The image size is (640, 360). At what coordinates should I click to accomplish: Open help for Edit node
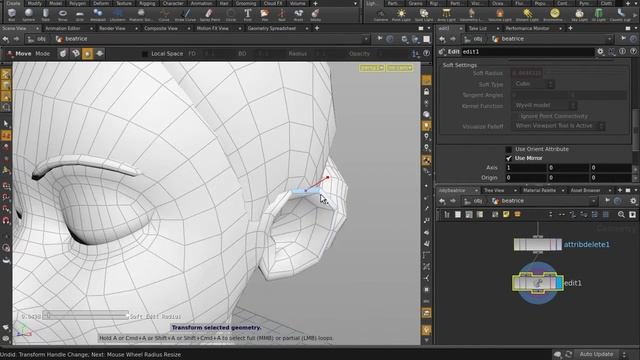coord(633,51)
